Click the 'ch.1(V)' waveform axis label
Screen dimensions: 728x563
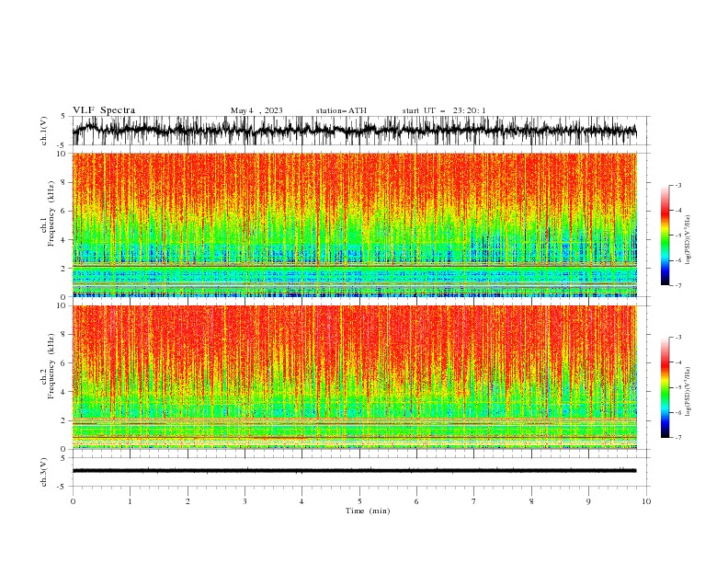coord(44,131)
